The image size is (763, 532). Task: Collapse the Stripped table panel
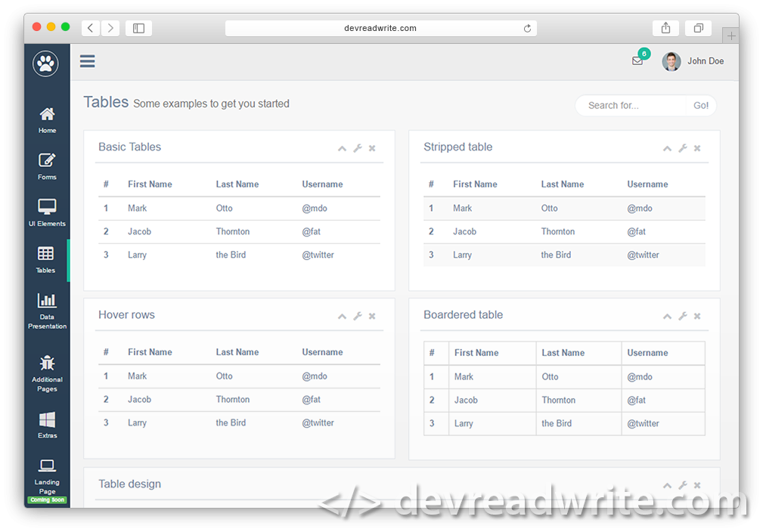pos(667,148)
